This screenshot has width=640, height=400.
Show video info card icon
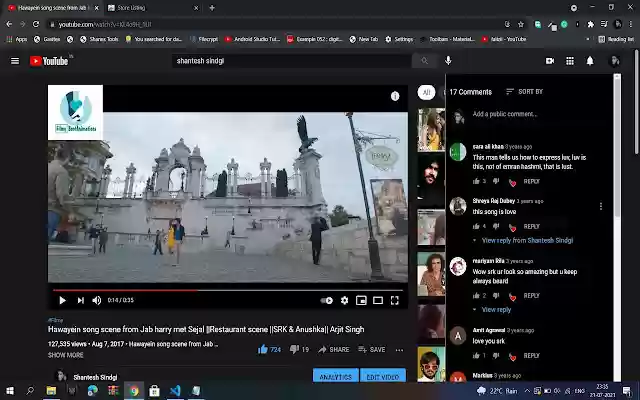click(x=395, y=96)
